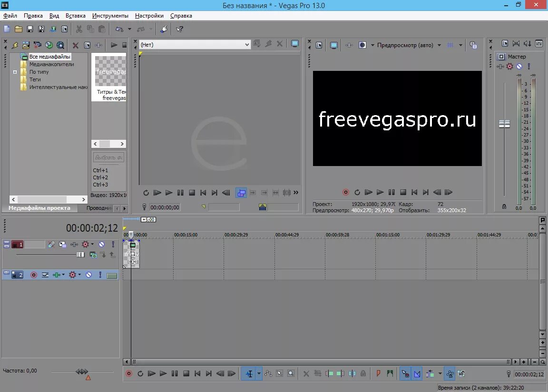Screen dimensions: 548x392
Task: Create a new project with toolbar icon
Action: coord(7,29)
